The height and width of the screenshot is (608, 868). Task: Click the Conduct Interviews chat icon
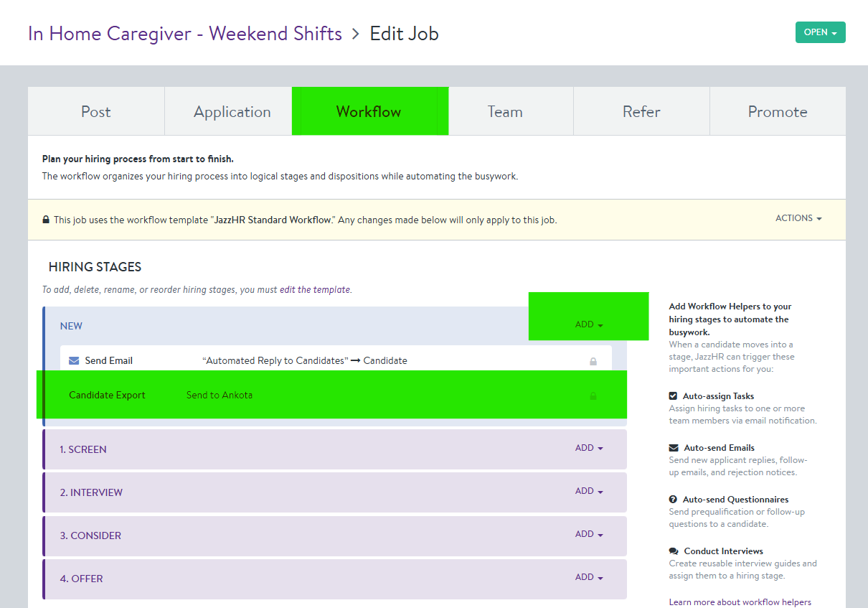[x=673, y=551]
